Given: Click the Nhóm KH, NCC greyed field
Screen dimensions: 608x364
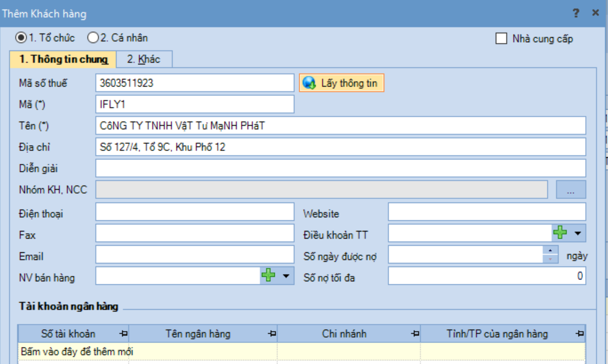Looking at the screenshot, I should tap(322, 189).
